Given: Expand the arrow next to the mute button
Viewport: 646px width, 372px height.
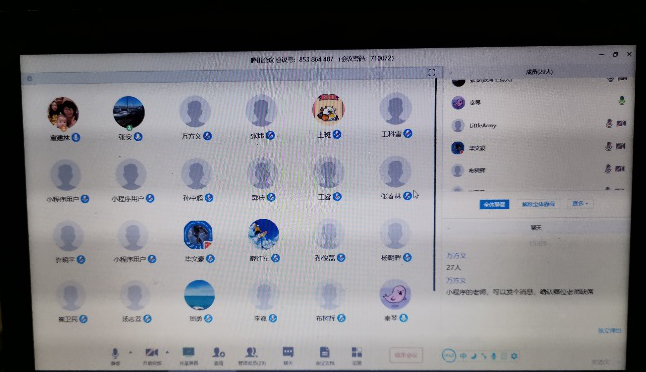Looking at the screenshot, I should tap(131, 352).
